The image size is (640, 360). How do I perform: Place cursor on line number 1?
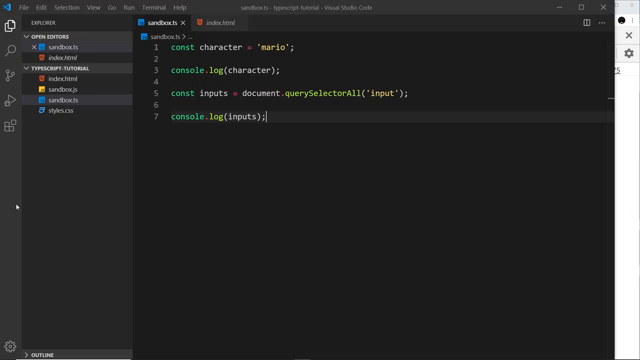pyautogui.click(x=156, y=47)
